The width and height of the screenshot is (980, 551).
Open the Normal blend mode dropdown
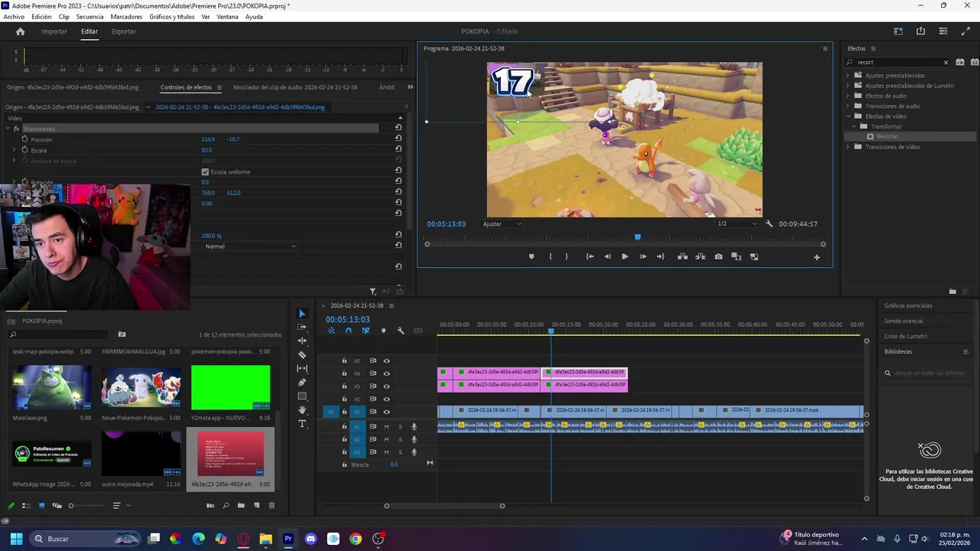pyautogui.click(x=250, y=246)
